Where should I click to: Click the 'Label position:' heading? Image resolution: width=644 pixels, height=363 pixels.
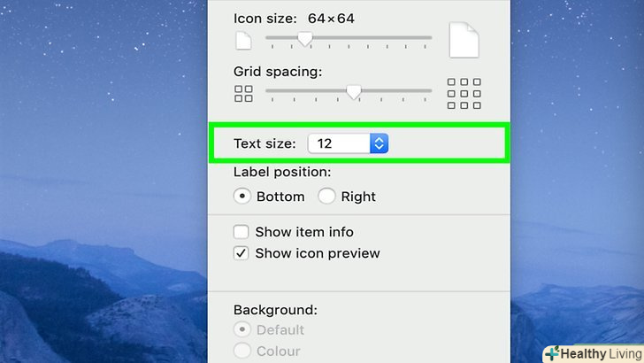tap(282, 173)
